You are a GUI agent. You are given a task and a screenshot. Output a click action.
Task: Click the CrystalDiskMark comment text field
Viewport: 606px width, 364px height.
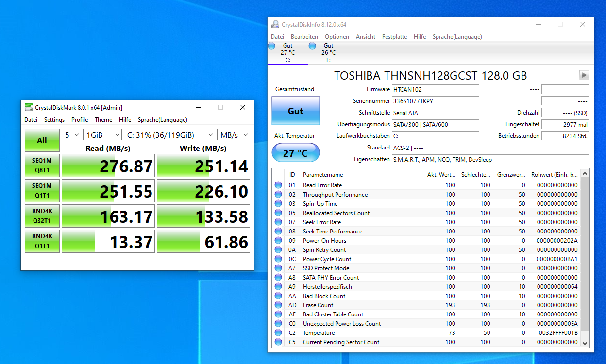click(137, 261)
